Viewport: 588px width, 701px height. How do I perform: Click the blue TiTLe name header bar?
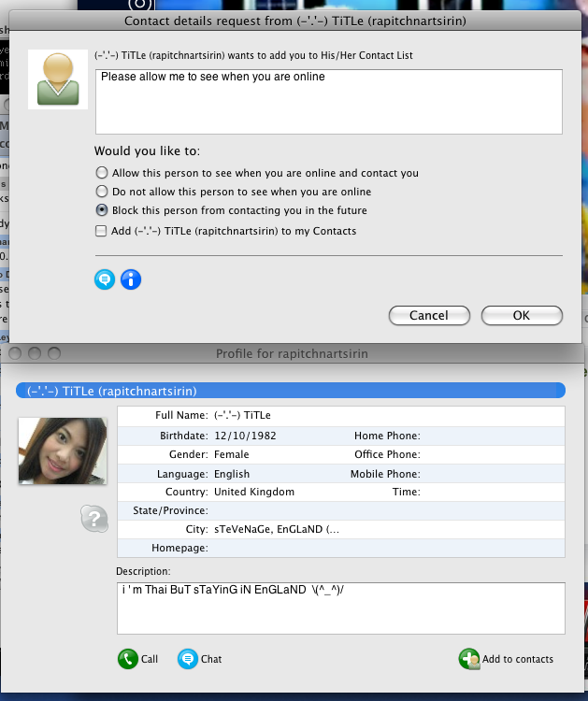coord(291,391)
